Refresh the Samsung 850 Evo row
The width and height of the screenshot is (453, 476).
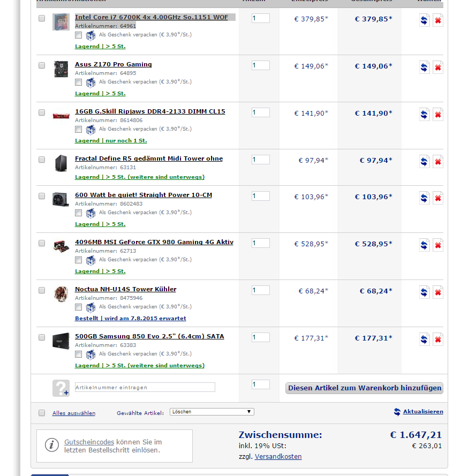pos(424,339)
